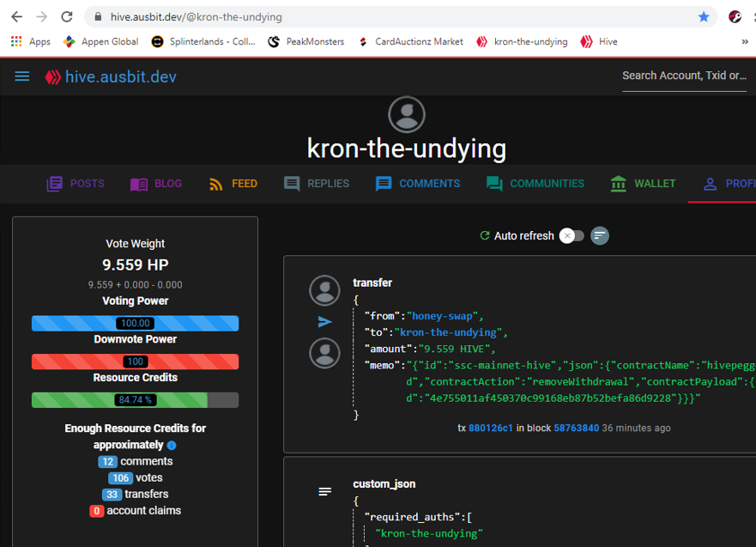Click the Auto refresh circular arrow icon

pos(485,235)
